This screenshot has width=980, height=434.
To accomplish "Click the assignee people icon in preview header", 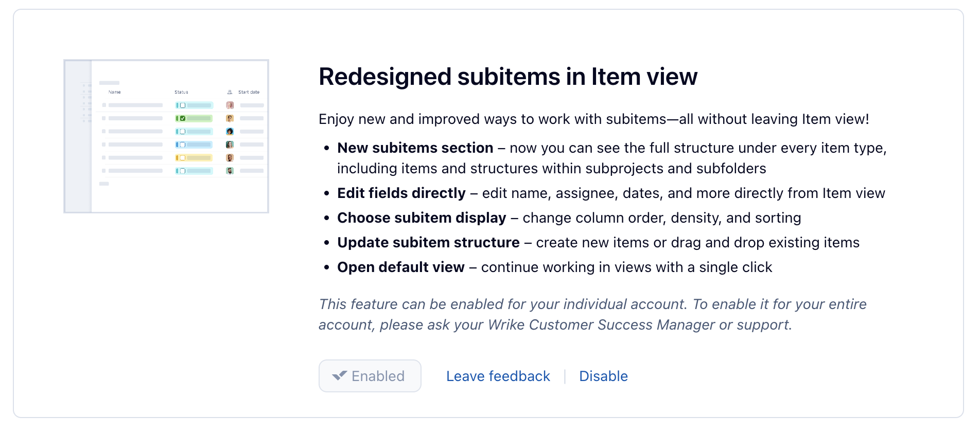I will 230,92.
